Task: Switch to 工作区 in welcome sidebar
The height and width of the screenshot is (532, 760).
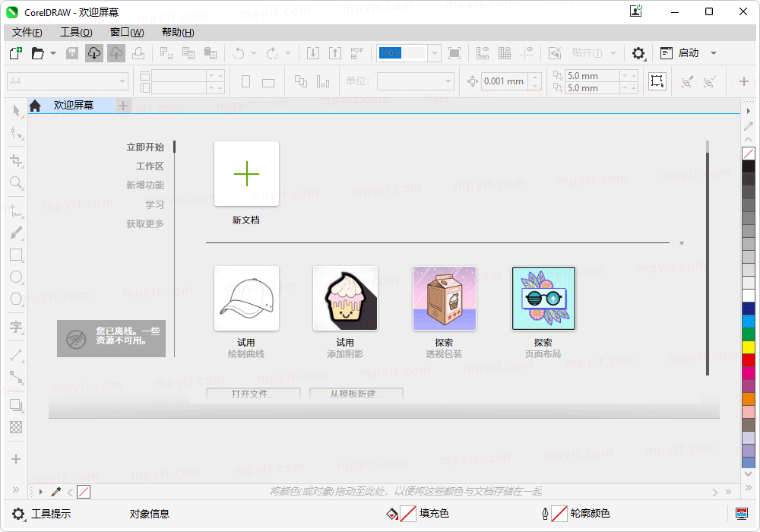Action: coord(149,166)
